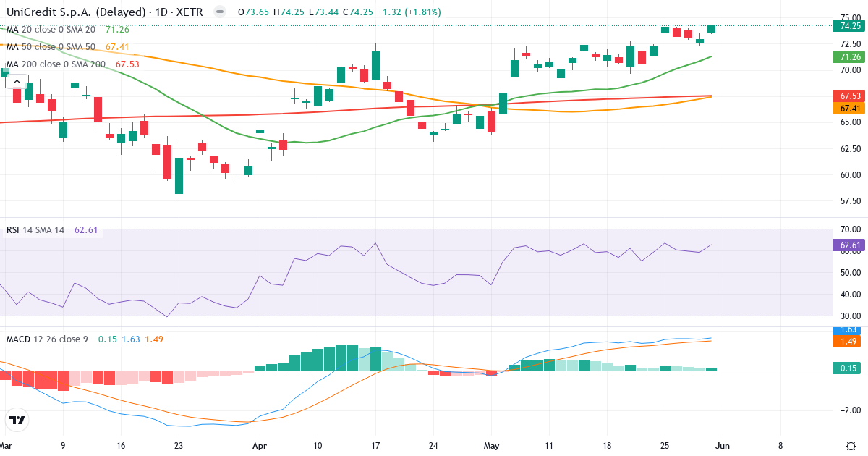Click the C74.25 close value in header
Viewport: 868px width, 456px height.
coord(357,12)
